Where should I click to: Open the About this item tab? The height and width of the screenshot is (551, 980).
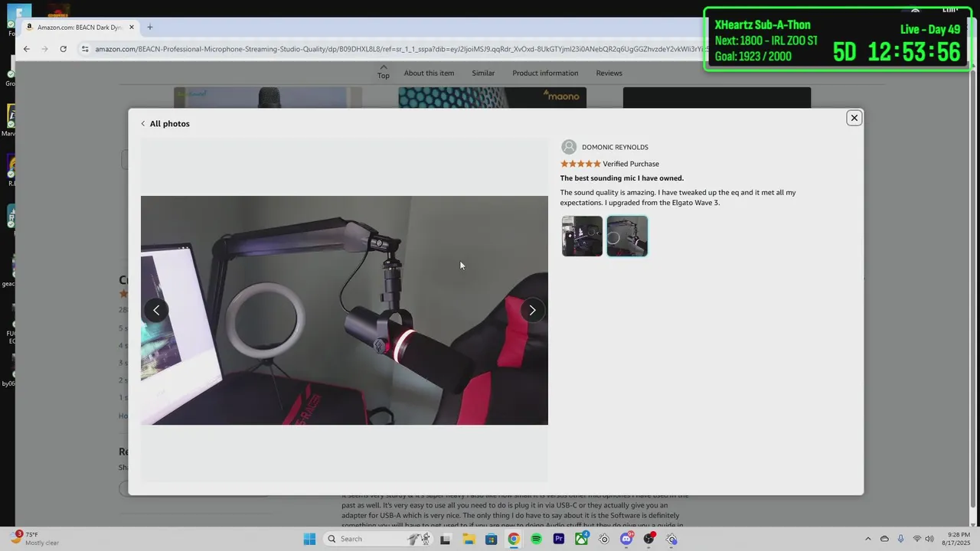click(429, 73)
